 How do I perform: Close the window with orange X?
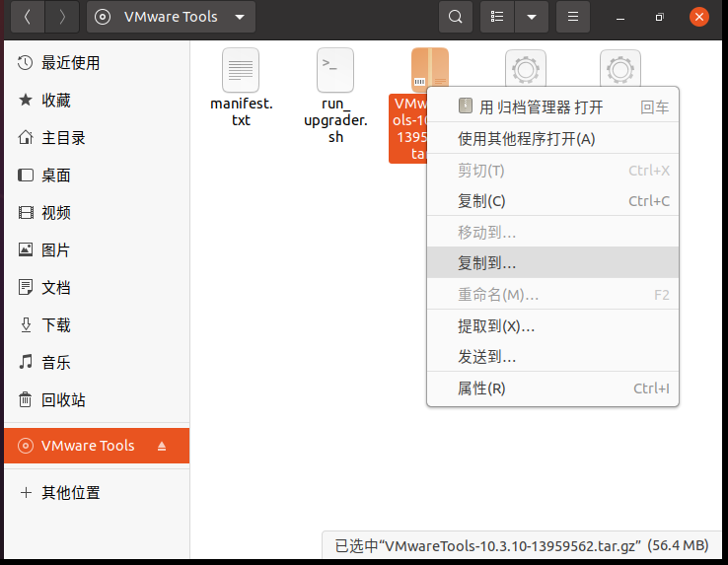click(x=698, y=17)
